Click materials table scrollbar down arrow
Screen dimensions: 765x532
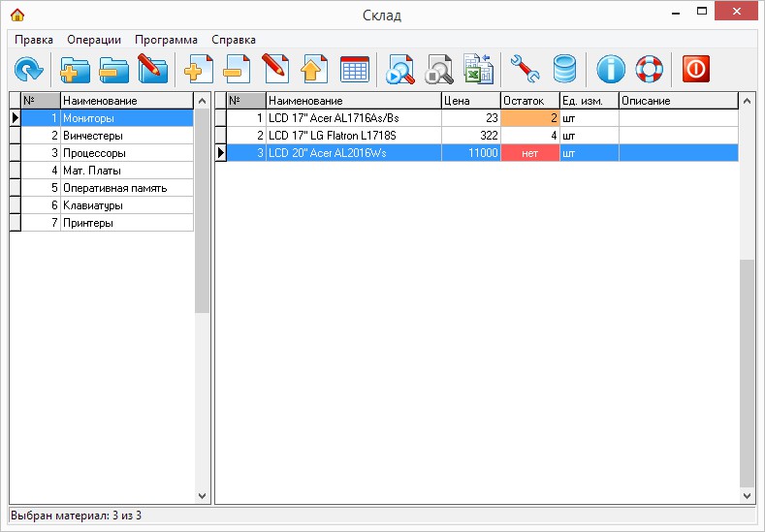pyautogui.click(x=747, y=495)
